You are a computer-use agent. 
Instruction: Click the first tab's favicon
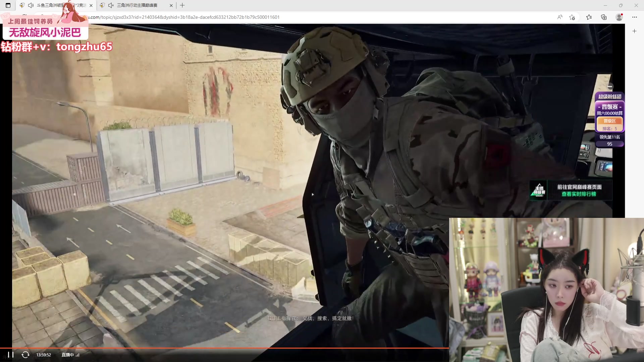22,5
